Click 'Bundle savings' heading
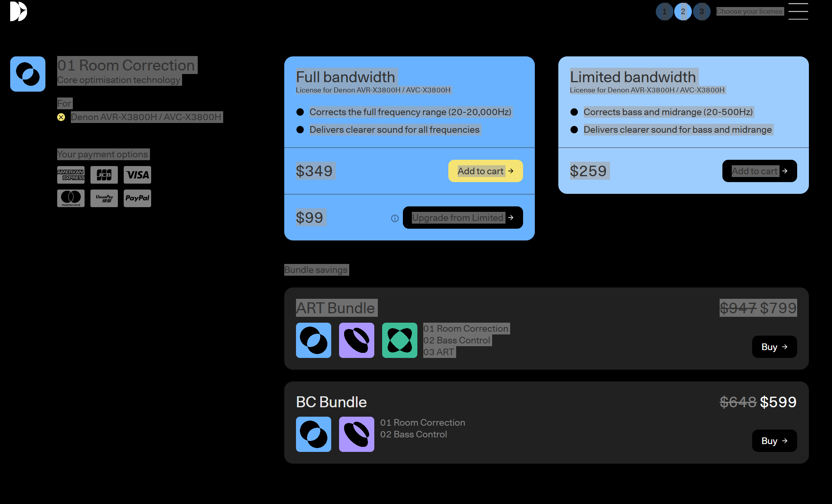The width and height of the screenshot is (832, 504). 316,270
